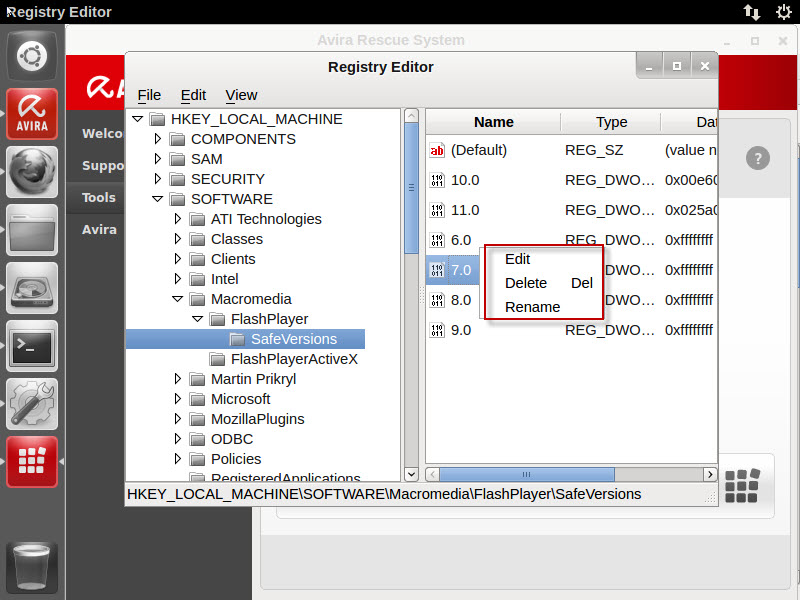Expand the Classes key
Viewport: 800px width, 600px height.
[x=178, y=239]
